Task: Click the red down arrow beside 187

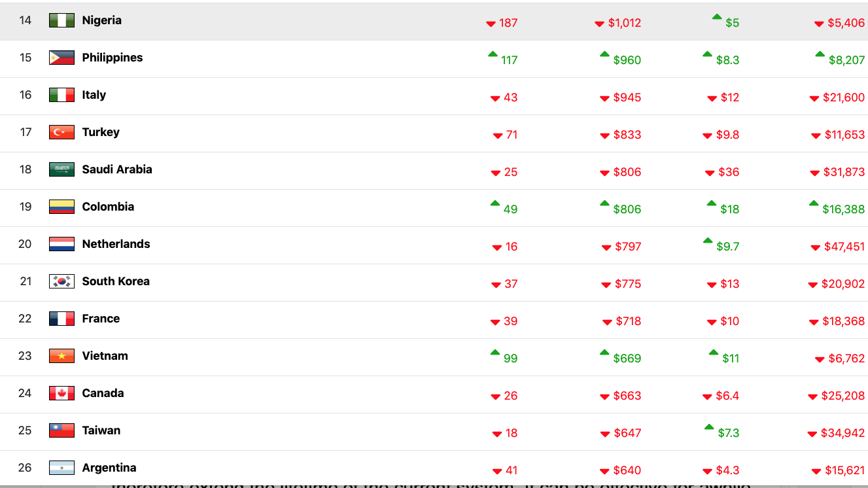Action: (x=491, y=24)
